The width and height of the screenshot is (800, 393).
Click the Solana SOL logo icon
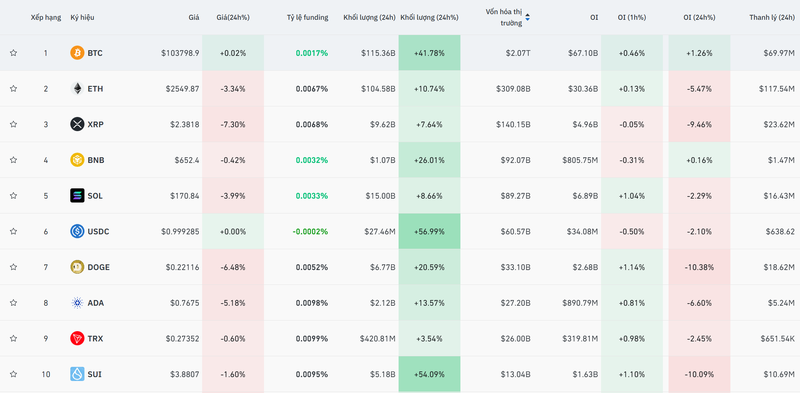coord(77,195)
